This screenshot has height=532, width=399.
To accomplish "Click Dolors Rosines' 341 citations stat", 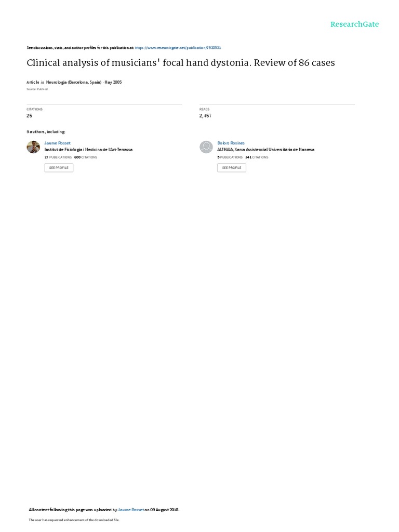I will (257, 157).
